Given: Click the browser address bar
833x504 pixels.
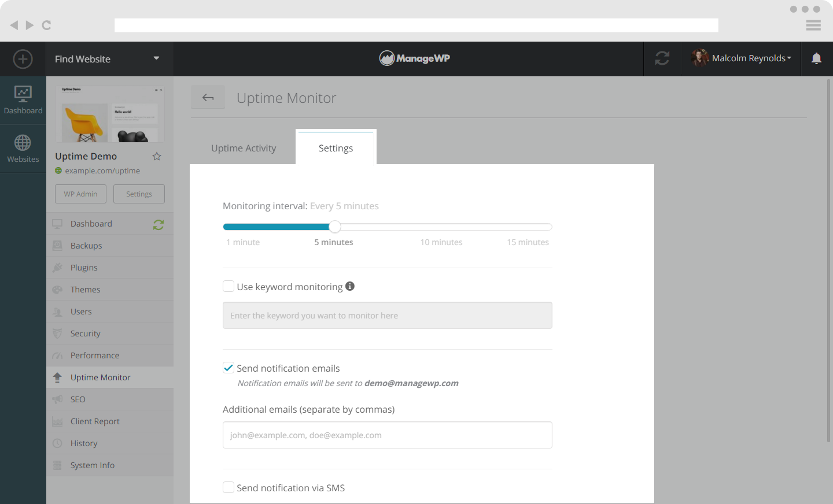Looking at the screenshot, I should click(x=417, y=25).
